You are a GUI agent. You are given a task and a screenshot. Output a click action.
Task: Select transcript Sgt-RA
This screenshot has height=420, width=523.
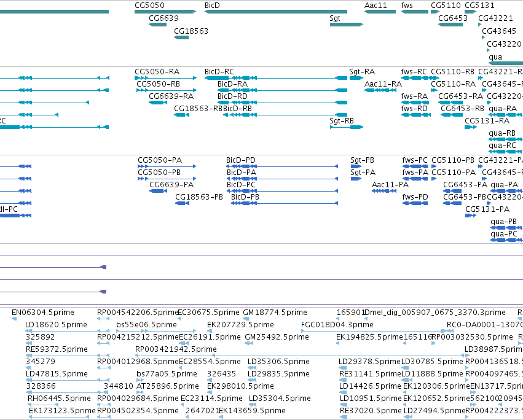356,78
